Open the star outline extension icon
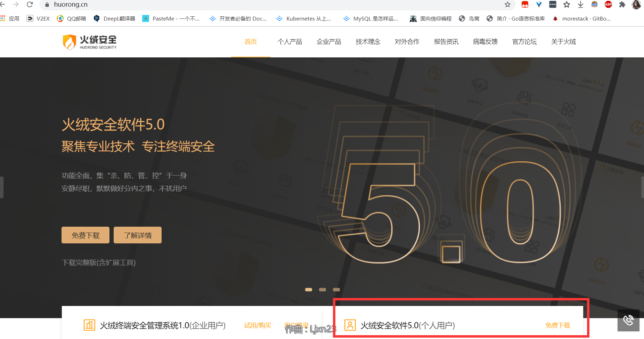Screen dimensions: 644x339 pos(567,5)
